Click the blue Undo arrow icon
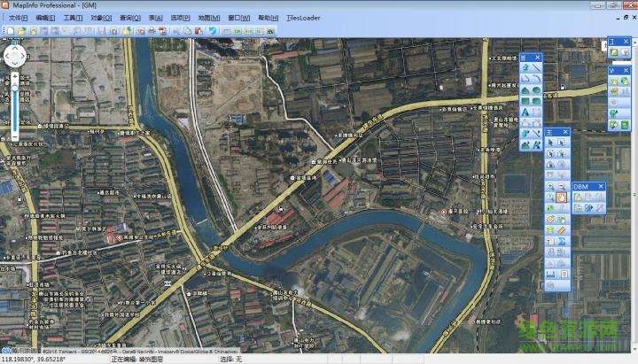Screen dimensions: 638x364 click(213, 31)
